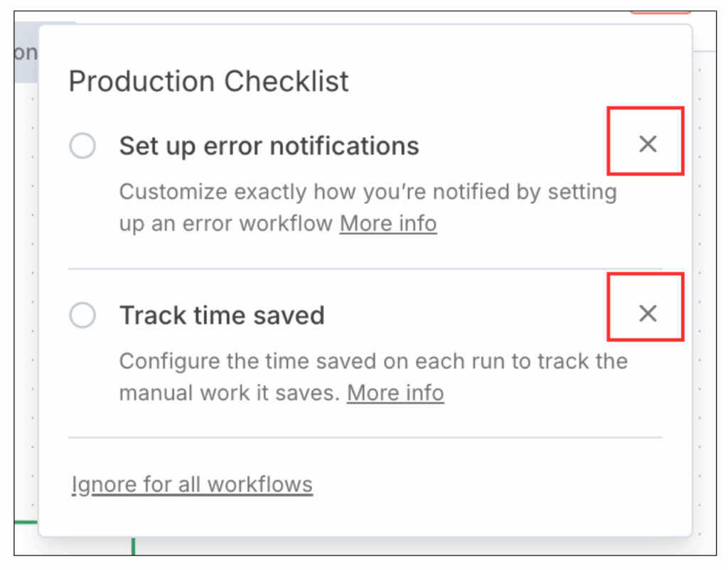
Task: Click the Production Checklist heading
Action: pos(208,82)
